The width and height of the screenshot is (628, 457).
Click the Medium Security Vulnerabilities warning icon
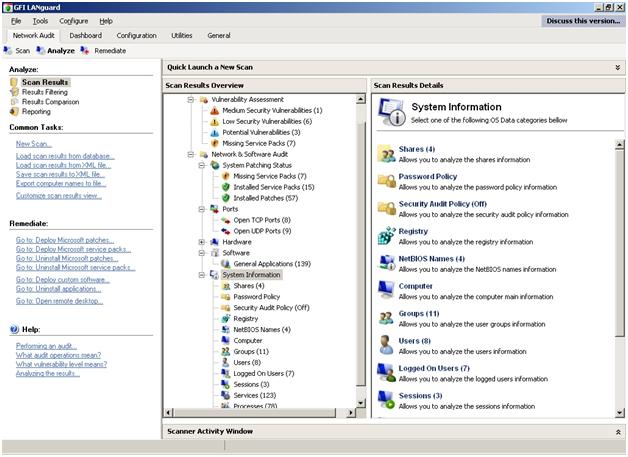click(x=215, y=111)
